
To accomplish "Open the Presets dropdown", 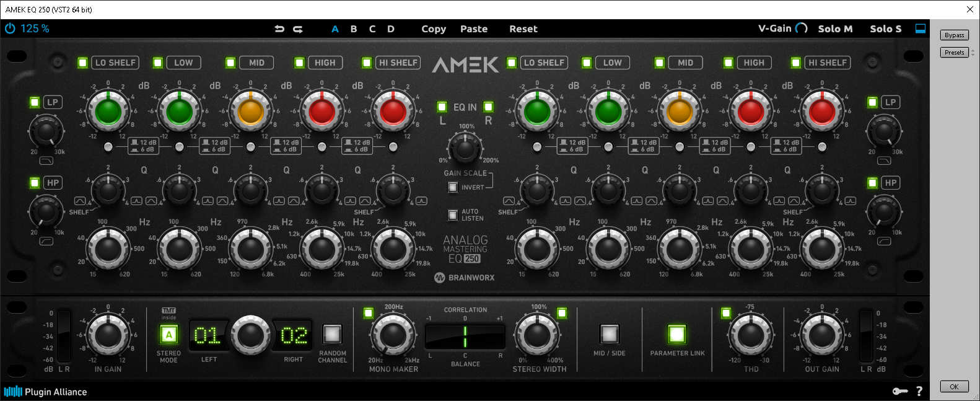I will point(955,53).
